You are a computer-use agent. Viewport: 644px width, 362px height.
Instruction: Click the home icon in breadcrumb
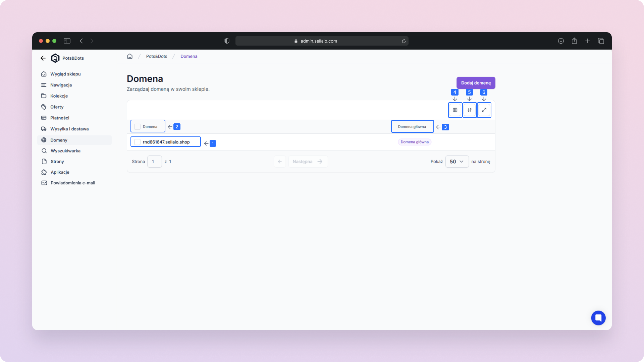[x=130, y=56]
